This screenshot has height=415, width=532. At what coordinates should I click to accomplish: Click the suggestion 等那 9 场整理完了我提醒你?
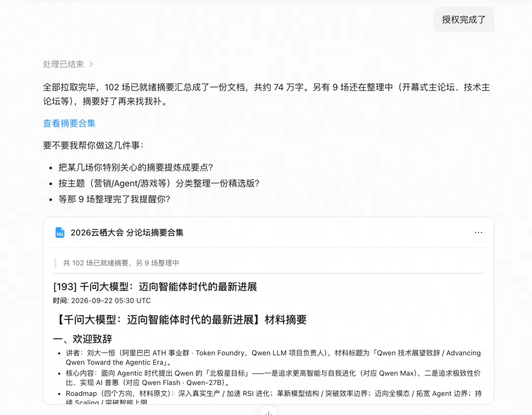pos(114,199)
